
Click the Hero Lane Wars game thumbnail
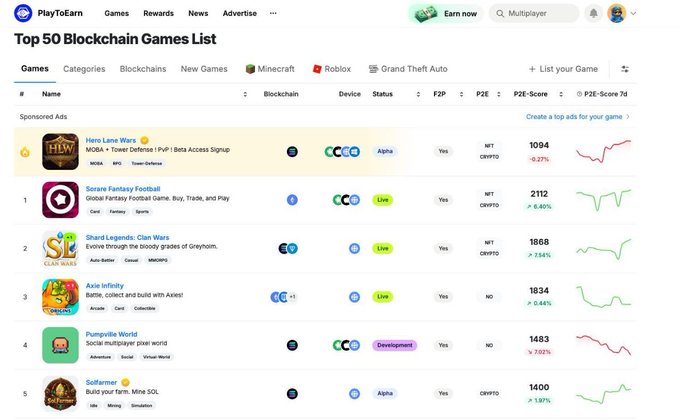click(60, 151)
